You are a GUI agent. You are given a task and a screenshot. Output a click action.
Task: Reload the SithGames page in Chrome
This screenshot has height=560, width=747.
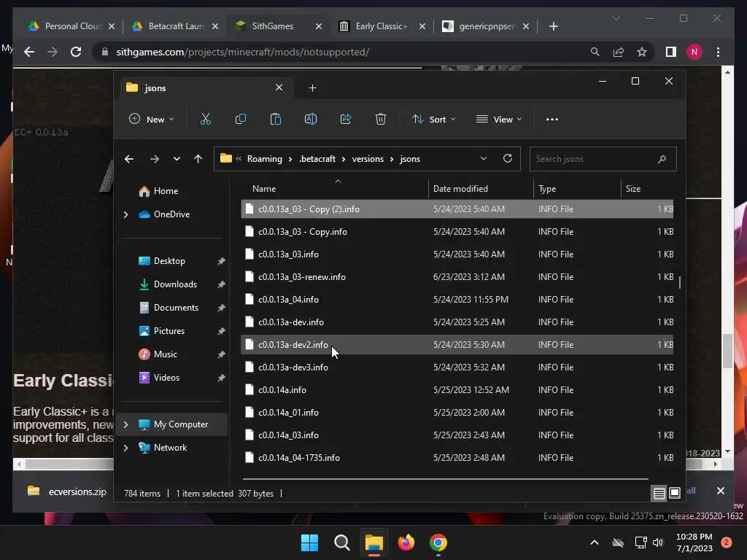(76, 52)
